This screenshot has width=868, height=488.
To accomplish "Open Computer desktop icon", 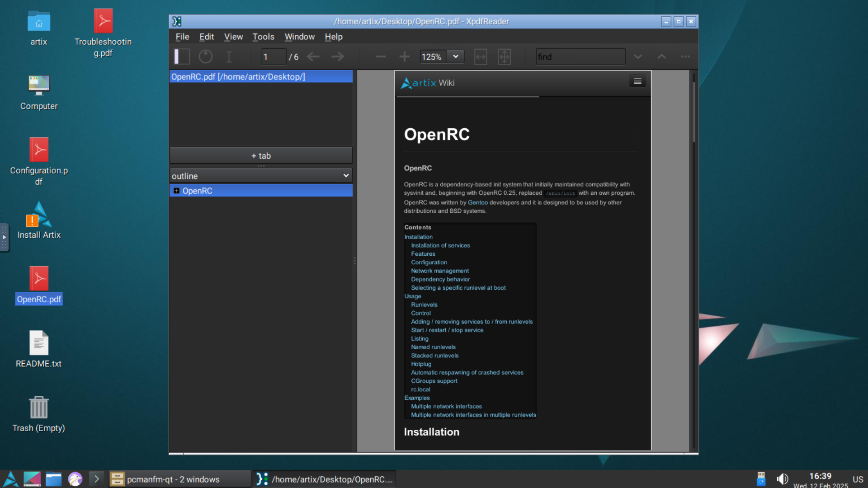I will (39, 93).
